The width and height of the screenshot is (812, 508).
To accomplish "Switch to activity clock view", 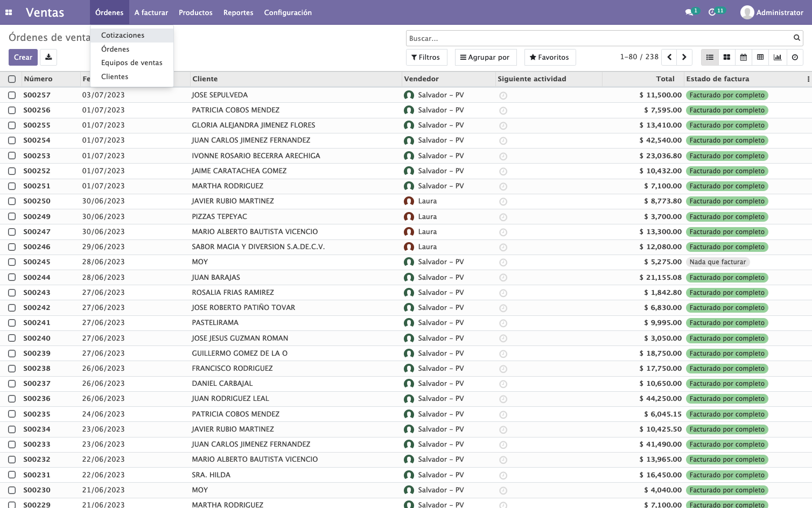I will click(795, 57).
